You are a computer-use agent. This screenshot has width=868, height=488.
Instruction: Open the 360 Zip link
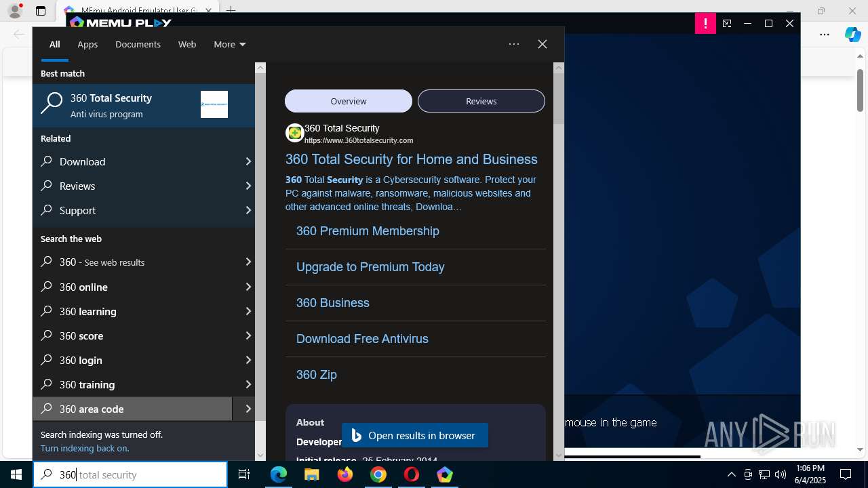[317, 375]
